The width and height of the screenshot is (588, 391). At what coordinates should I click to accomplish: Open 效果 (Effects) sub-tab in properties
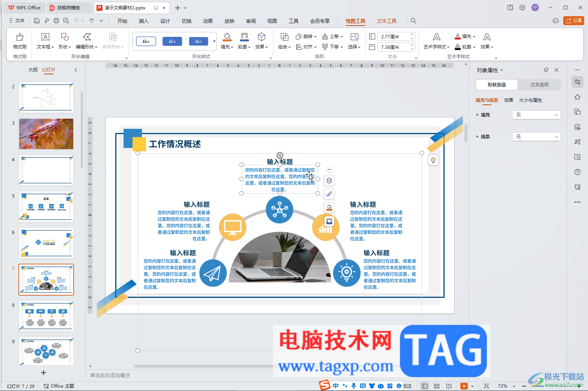pos(509,100)
